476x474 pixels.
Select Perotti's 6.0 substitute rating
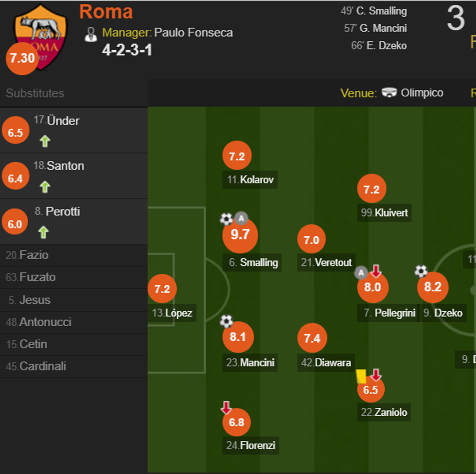click(x=15, y=224)
